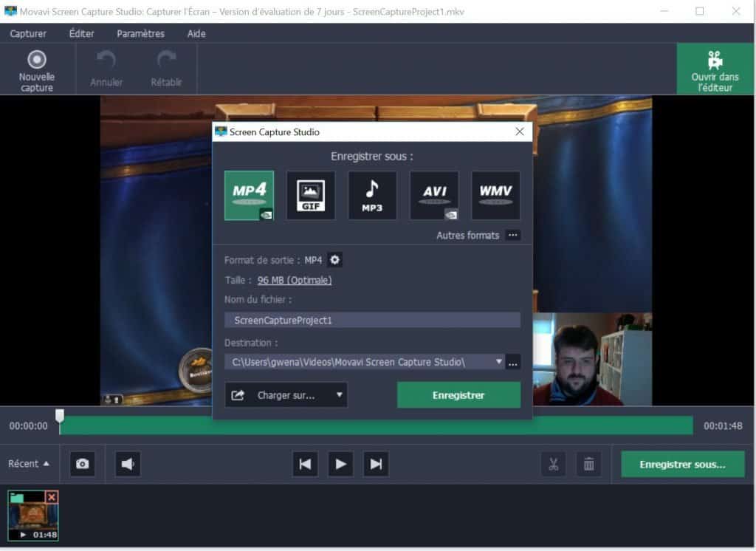The image size is (756, 551).
Task: Click the green Enregistrer button
Action: pyautogui.click(x=458, y=395)
